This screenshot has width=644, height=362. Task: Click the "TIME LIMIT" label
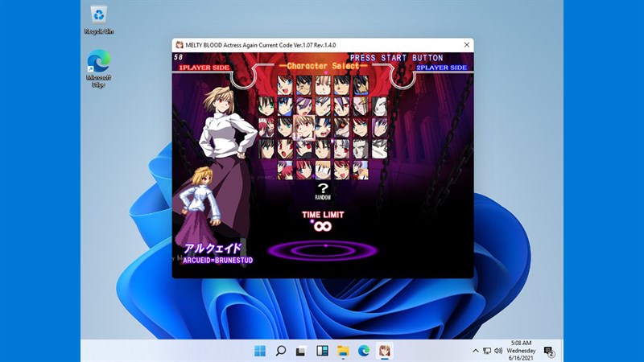click(x=323, y=215)
